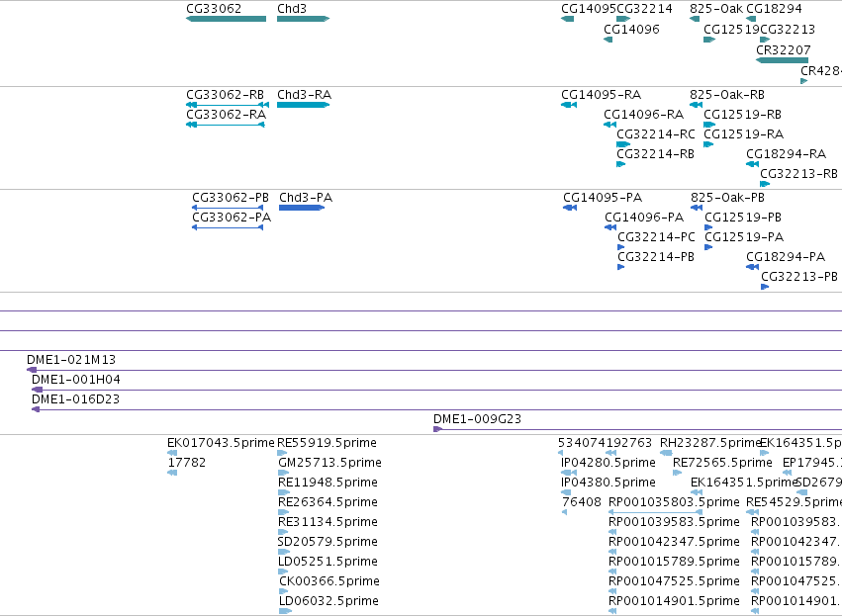Viewport: 842px width, 616px height.
Task: Open the CG32214 gene label
Action: 644,9
